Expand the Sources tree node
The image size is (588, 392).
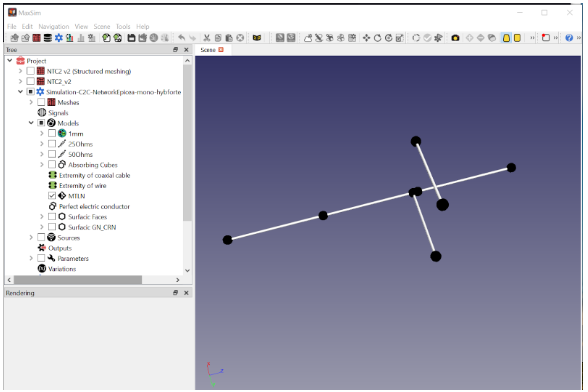coord(31,237)
